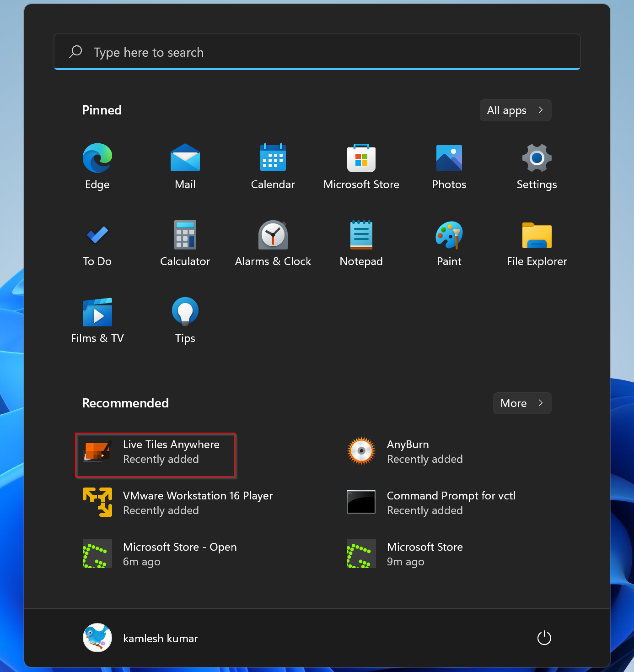The width and height of the screenshot is (634, 672).
Task: Launch the Photos app
Action: [x=449, y=166]
